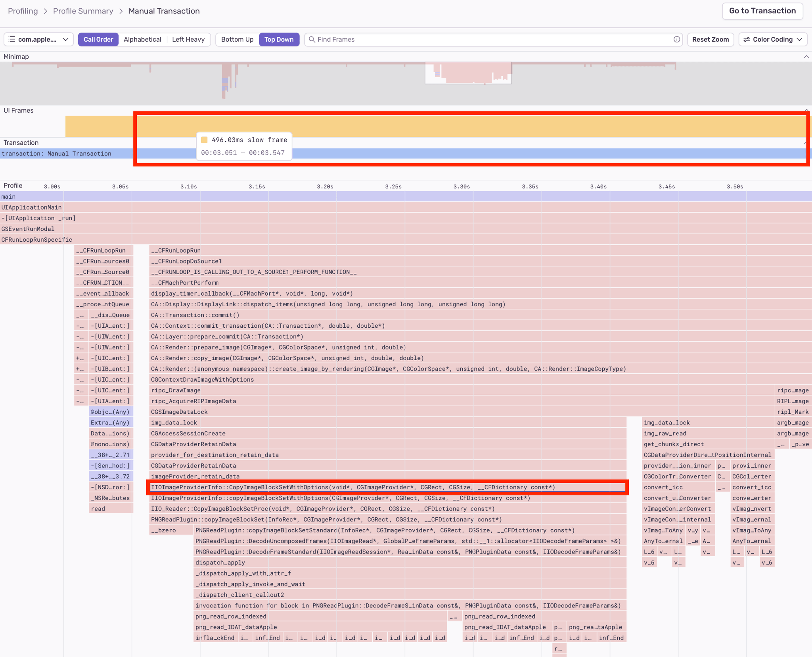Click the list icon inside the com.apple dropdown
Screen dimensions: 812x657
12,39
